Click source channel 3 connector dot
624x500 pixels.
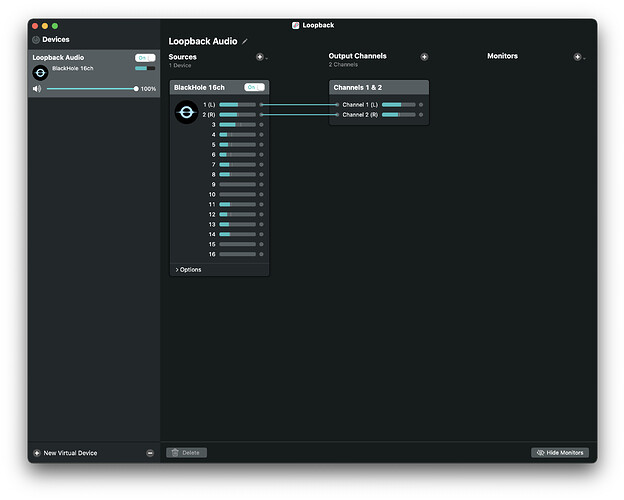261,125
